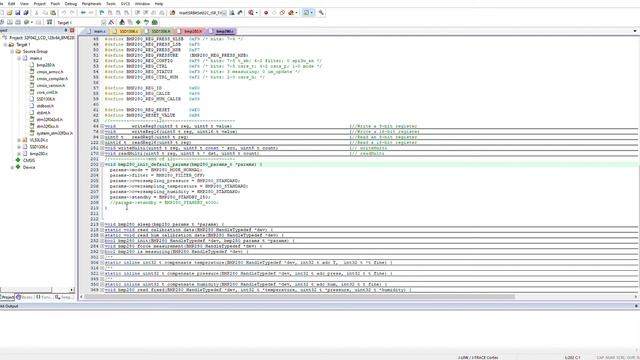This screenshot has height=360, width=640.
Task: Switch to the bmp280.h editor tab
Action: pos(189,31)
